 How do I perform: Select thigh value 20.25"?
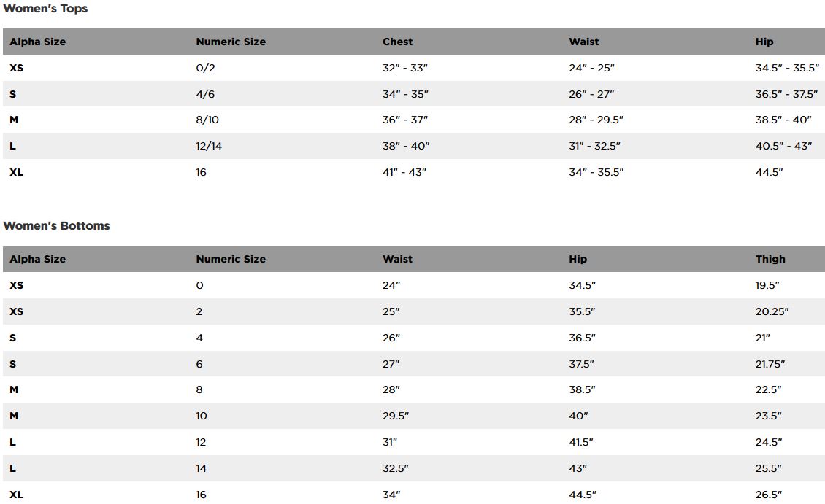point(772,311)
